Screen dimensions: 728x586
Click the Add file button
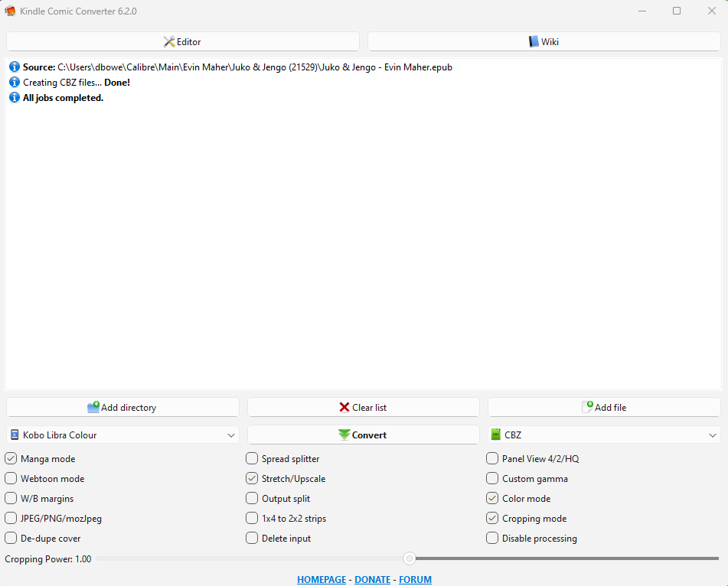point(604,408)
